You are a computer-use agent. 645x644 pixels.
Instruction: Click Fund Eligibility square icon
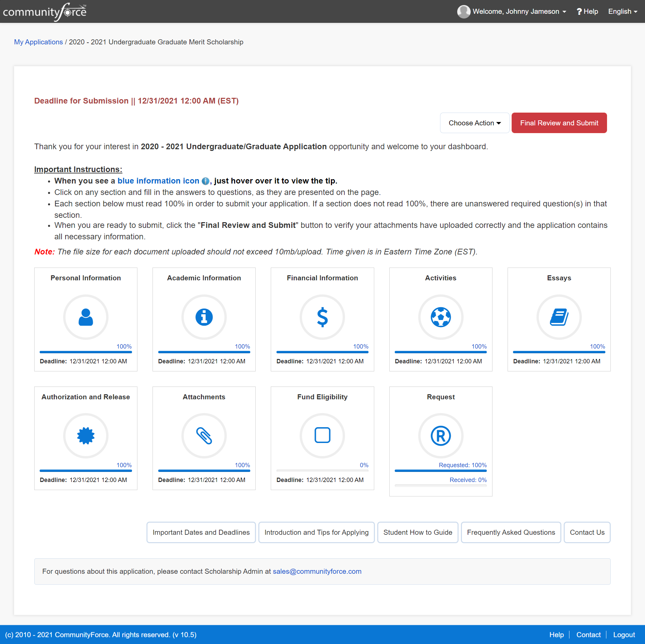point(322,435)
